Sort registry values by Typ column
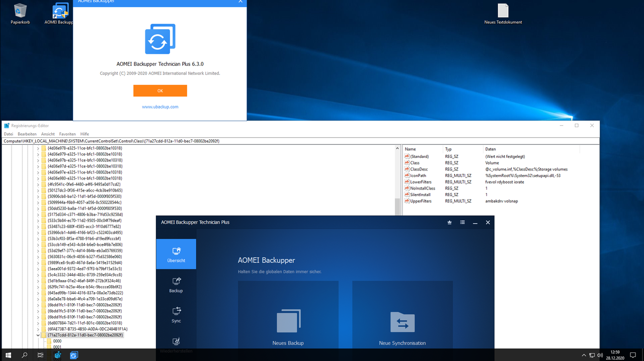 [463, 149]
